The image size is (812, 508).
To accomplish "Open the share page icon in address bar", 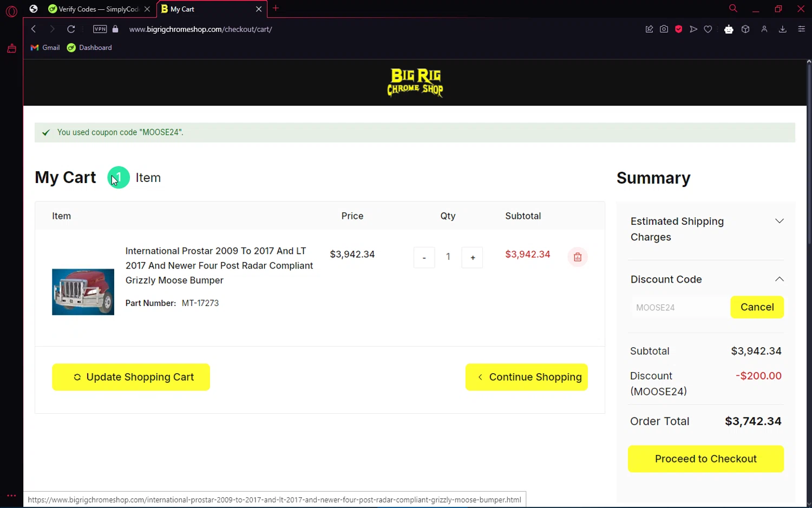I will tap(649, 29).
